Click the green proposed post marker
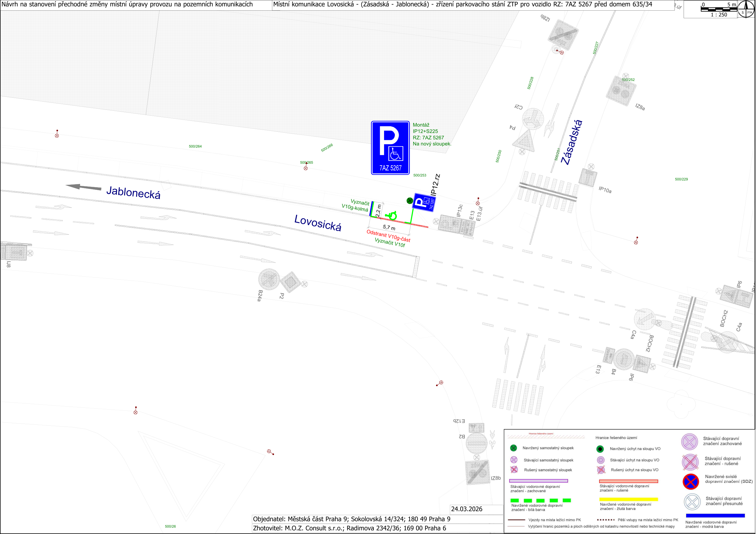The width and height of the screenshot is (756, 534). pos(410,201)
